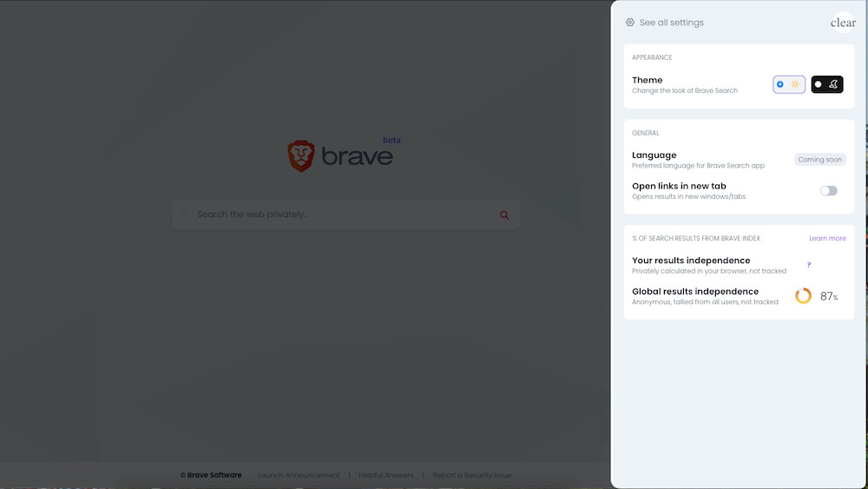Click the moon icon for dark theme
Image resolution: width=868 pixels, height=489 pixels.
coord(833,84)
